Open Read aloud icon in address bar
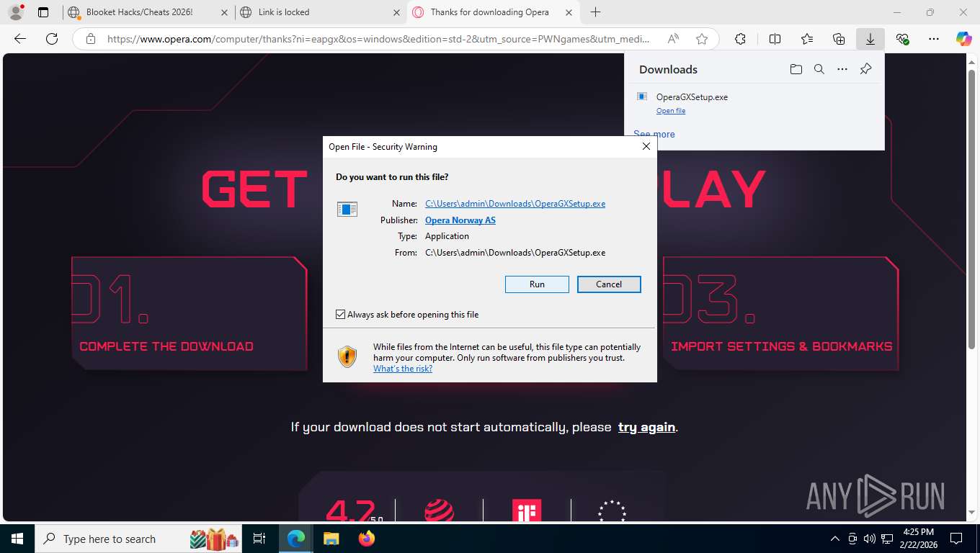Viewport: 980px width, 553px height. tap(673, 39)
